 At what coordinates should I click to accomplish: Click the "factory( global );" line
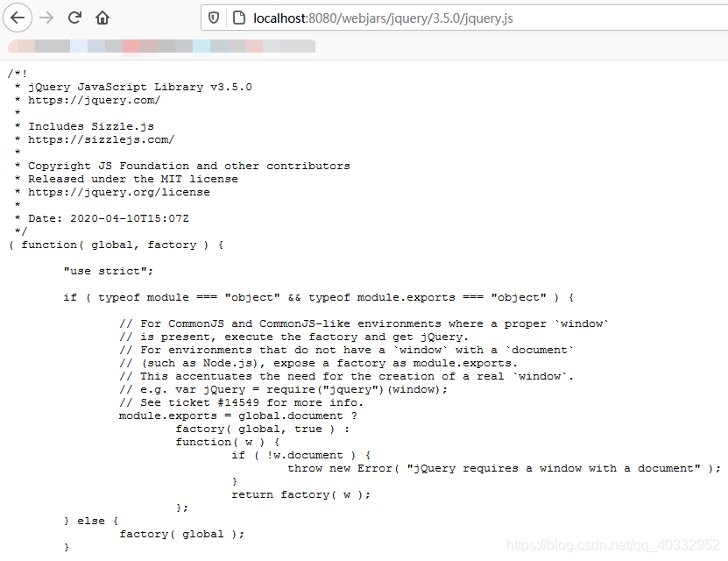point(181,534)
